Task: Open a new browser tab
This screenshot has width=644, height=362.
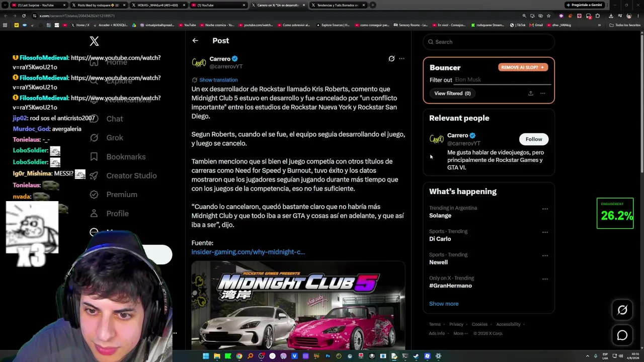Action: (373, 5)
